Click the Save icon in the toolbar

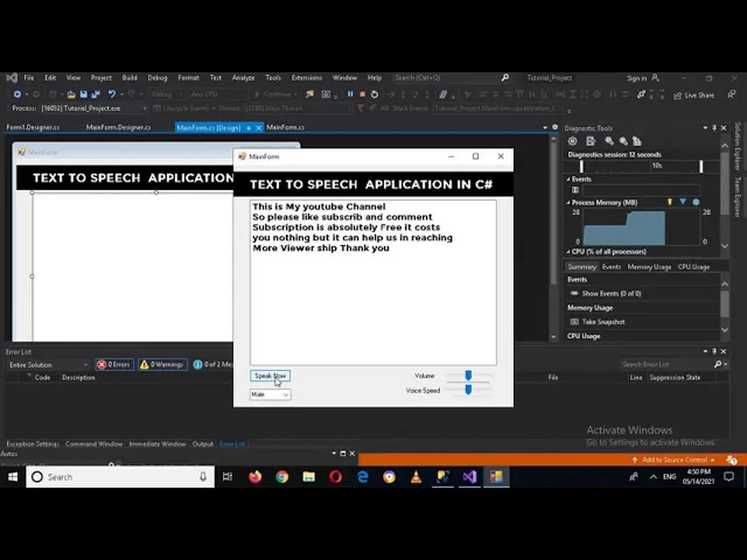(x=83, y=94)
